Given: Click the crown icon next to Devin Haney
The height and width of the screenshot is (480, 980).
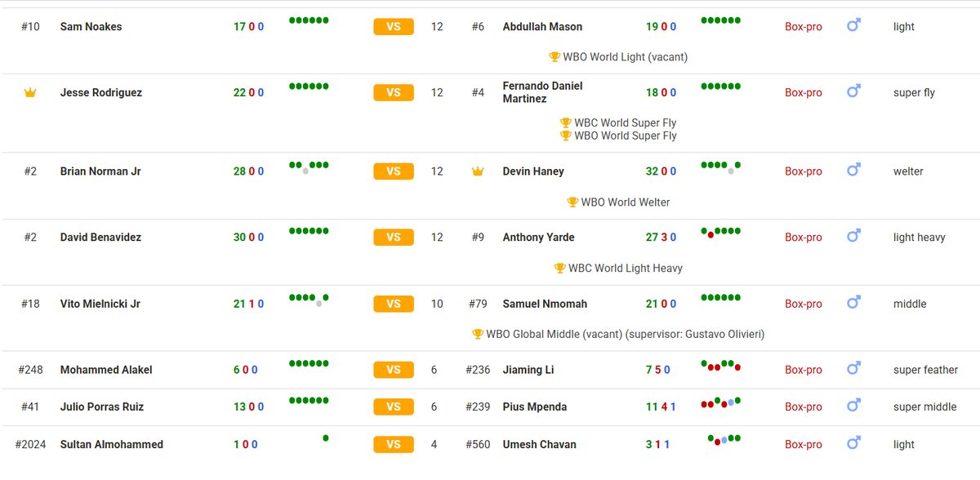Looking at the screenshot, I should pos(478,171).
